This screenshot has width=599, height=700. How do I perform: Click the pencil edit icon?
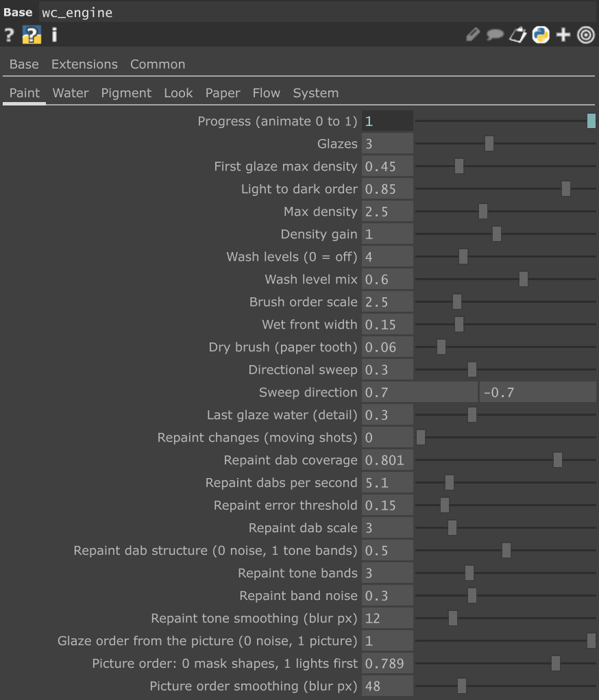[473, 35]
